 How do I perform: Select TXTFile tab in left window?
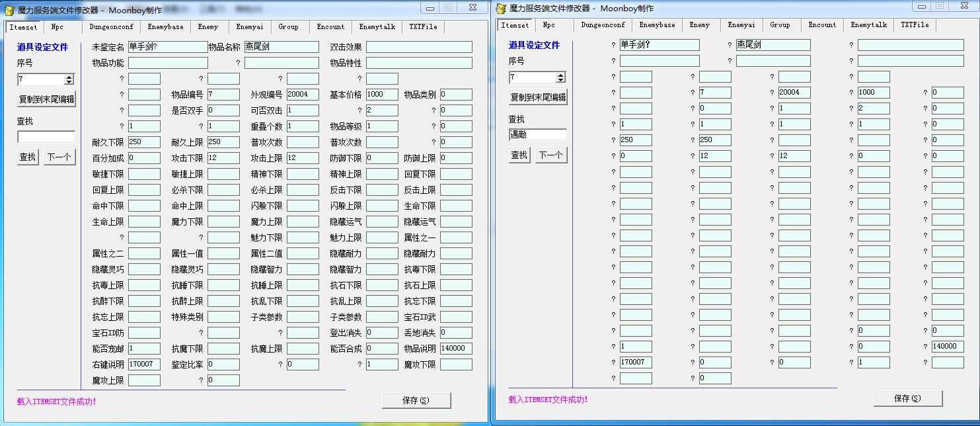[423, 27]
